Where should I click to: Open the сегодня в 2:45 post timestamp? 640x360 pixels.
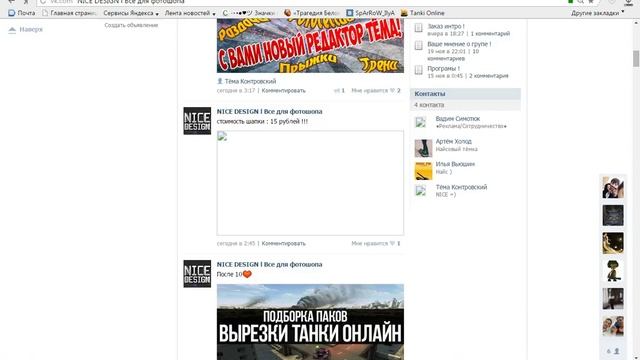click(236, 243)
